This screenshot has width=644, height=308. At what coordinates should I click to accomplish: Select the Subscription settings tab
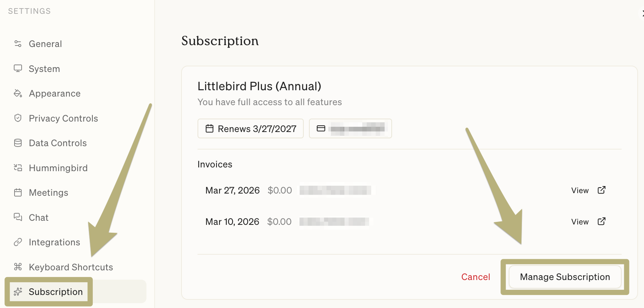click(x=56, y=292)
